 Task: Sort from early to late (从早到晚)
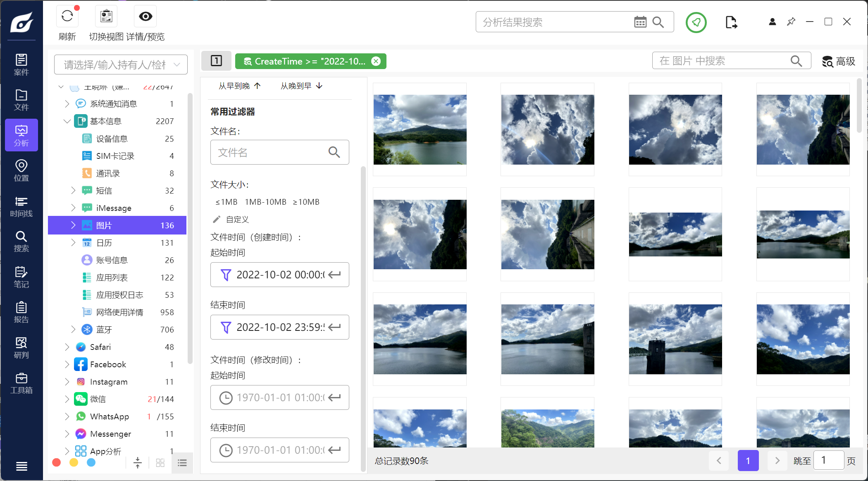point(239,86)
